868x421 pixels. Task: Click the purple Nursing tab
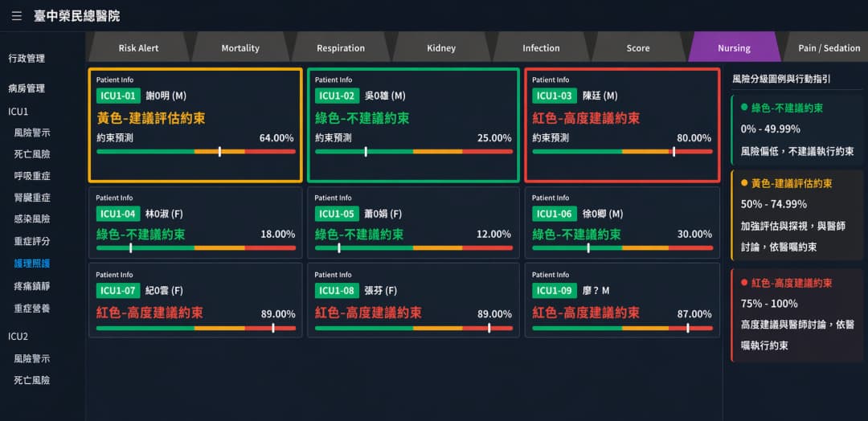click(734, 48)
